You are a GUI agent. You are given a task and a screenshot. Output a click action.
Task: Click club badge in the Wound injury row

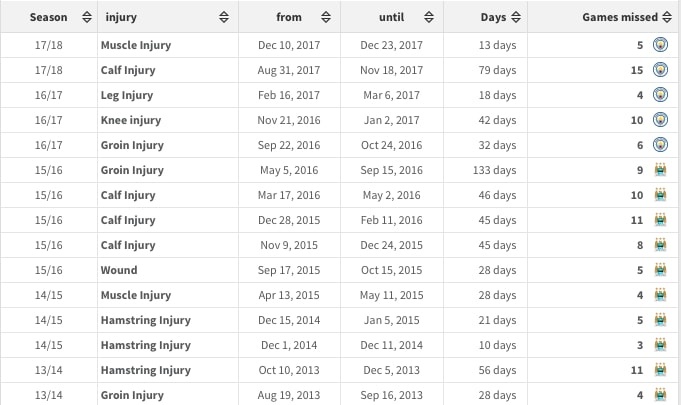(660, 270)
